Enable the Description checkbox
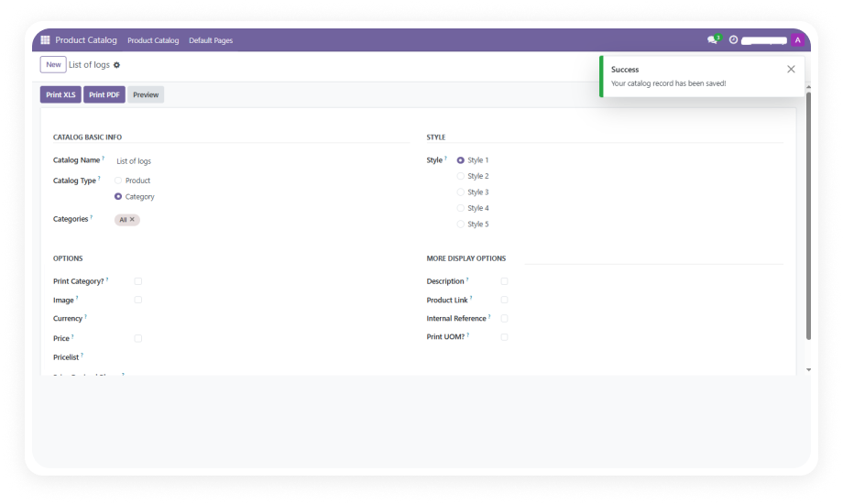Viewport: 843px width, 504px height. click(x=504, y=281)
